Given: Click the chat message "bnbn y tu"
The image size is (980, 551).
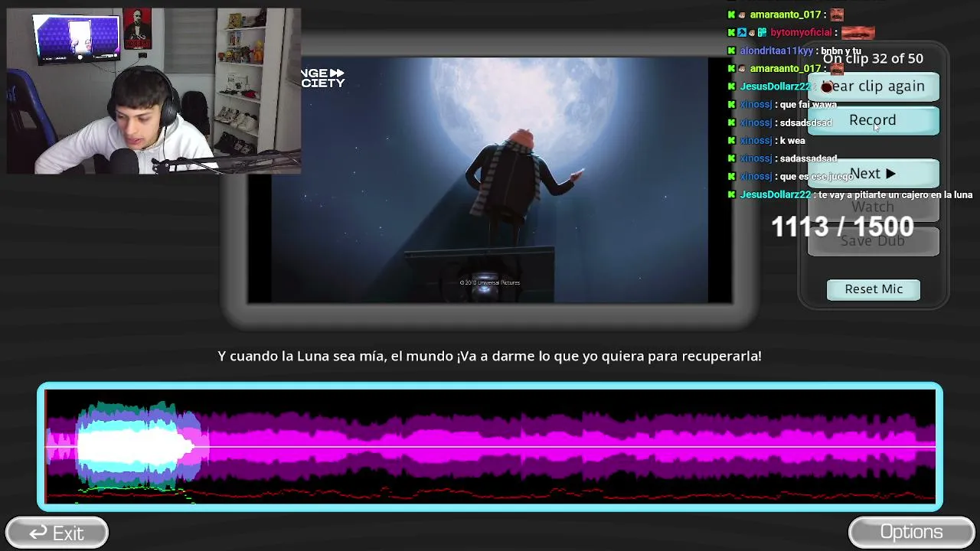Looking at the screenshot, I should 841,51.
